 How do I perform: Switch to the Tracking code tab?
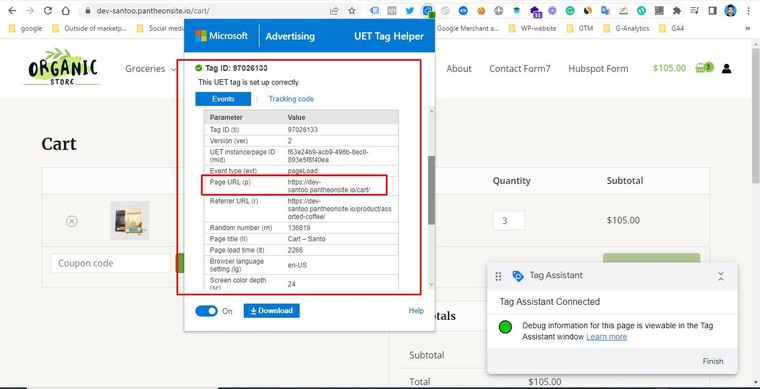pos(291,99)
